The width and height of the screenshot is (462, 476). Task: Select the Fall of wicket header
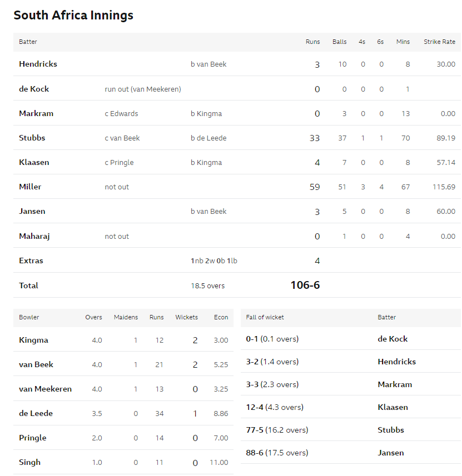pos(265,317)
